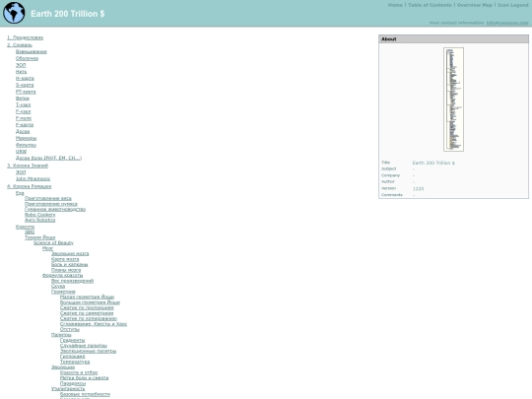Open the Home page link

pyautogui.click(x=395, y=5)
